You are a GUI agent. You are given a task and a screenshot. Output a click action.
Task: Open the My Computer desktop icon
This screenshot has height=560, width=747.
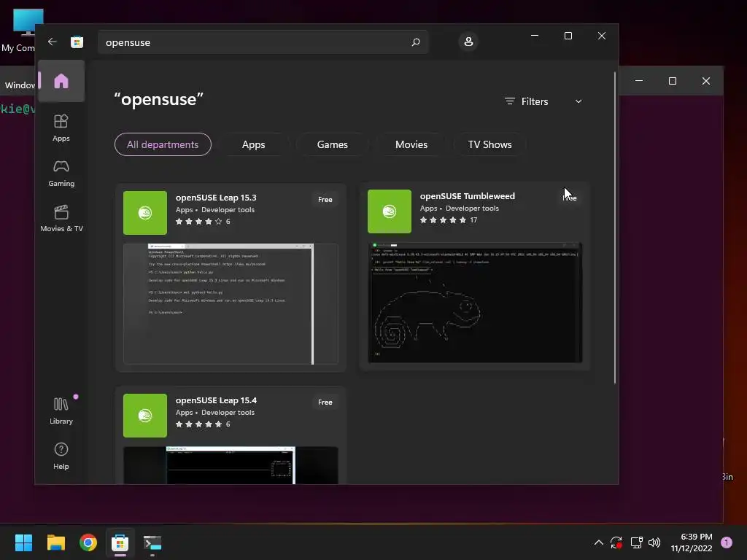[x=21, y=31]
